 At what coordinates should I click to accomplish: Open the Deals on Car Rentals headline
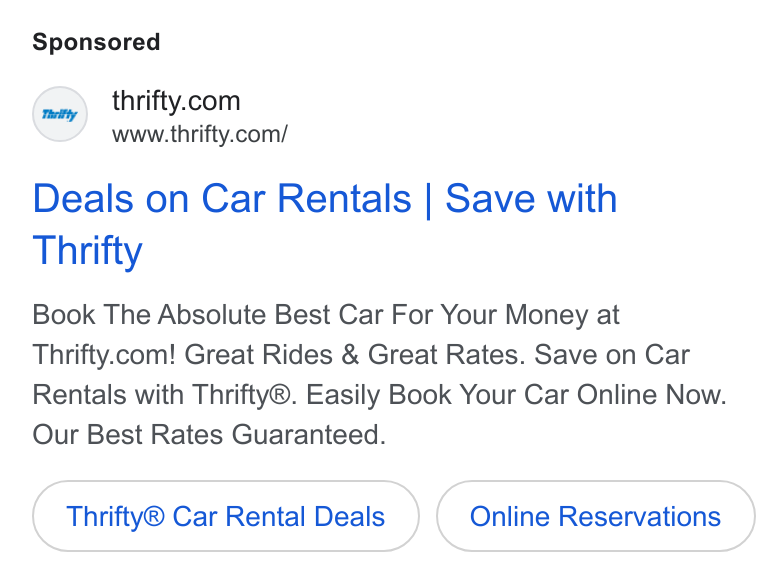[x=325, y=224]
